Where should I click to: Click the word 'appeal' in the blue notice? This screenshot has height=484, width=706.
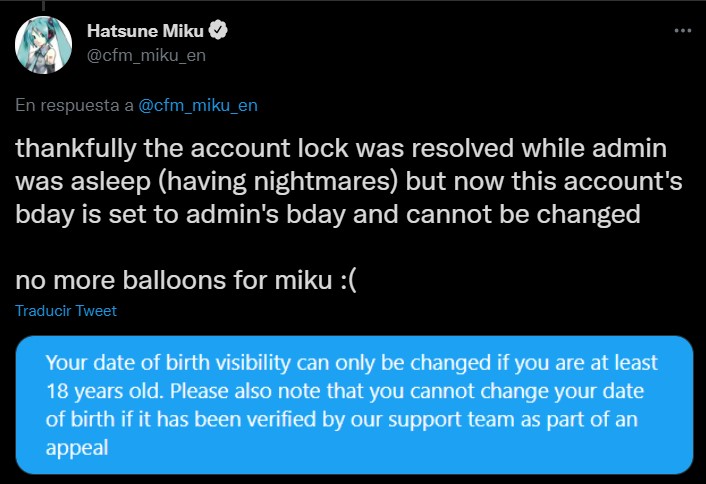tap(74, 446)
